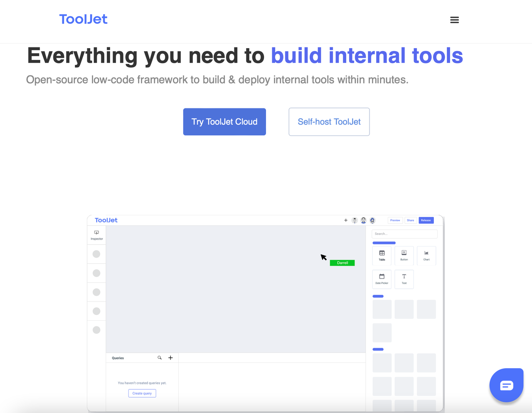Click the Share button in the editor
This screenshot has width=532, height=413.
click(410, 220)
